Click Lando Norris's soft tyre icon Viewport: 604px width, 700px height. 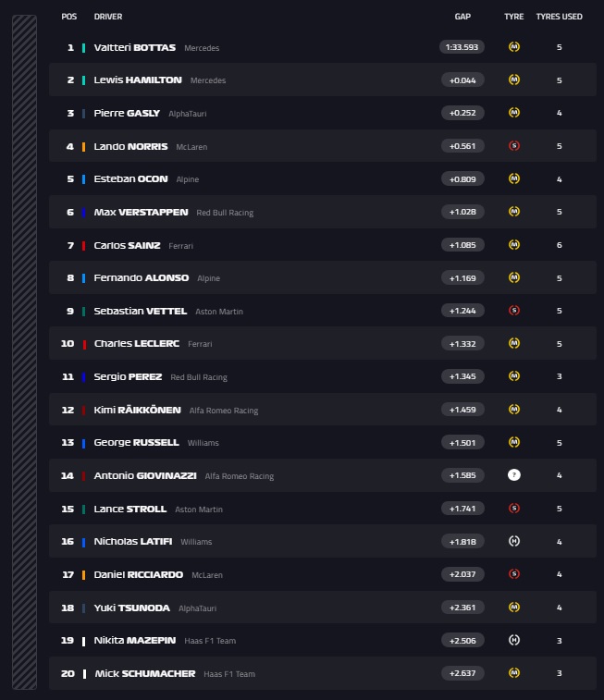(x=514, y=146)
